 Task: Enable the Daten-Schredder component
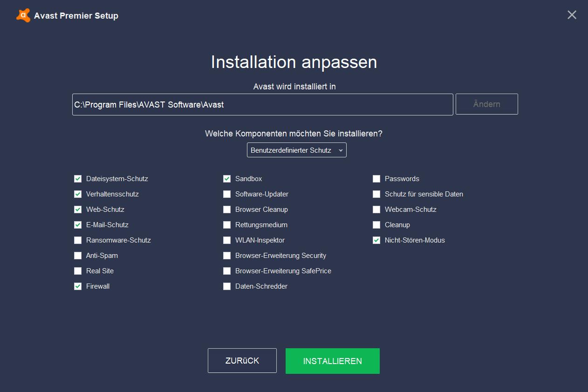click(x=227, y=286)
